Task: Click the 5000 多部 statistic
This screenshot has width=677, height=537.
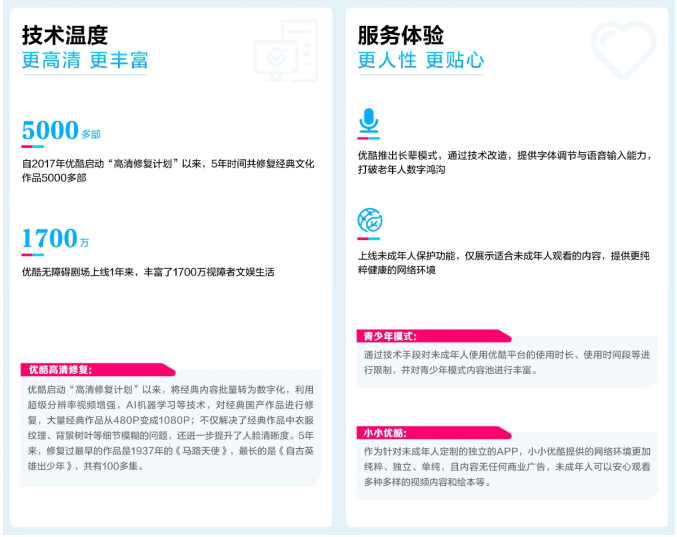Action: coord(61,131)
